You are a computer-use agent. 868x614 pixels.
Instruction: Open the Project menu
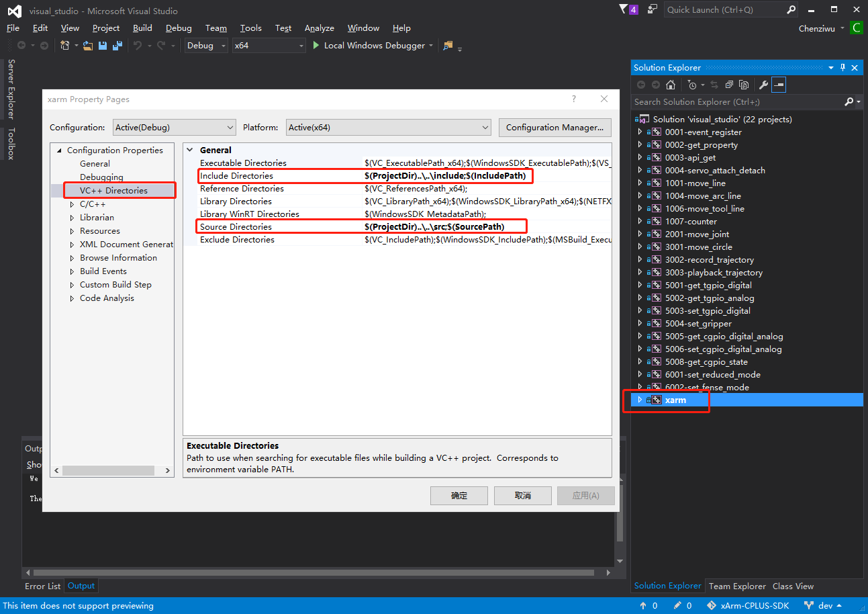pos(106,28)
